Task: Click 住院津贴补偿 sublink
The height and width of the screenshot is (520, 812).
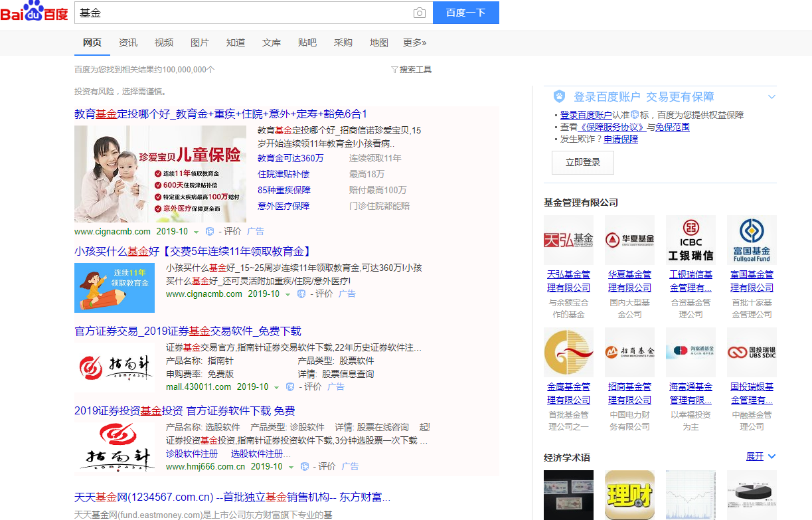Action: pos(284,174)
